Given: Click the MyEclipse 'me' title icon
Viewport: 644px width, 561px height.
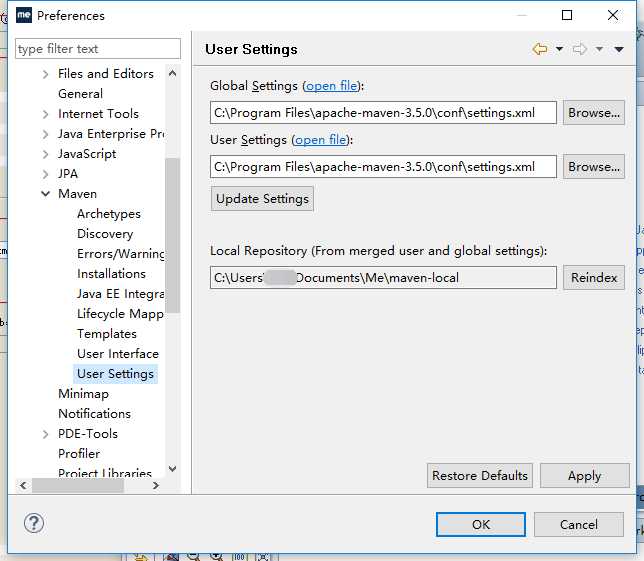Looking at the screenshot, I should tap(24, 15).
